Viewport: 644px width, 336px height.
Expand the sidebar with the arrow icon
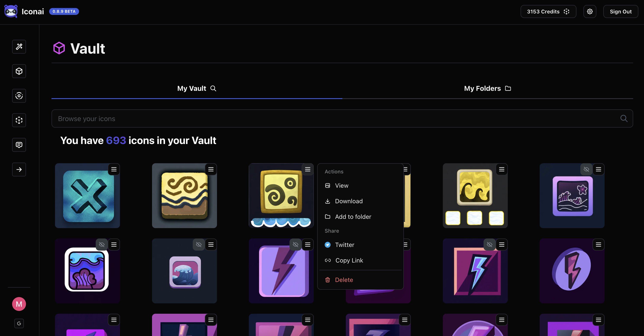tap(19, 170)
